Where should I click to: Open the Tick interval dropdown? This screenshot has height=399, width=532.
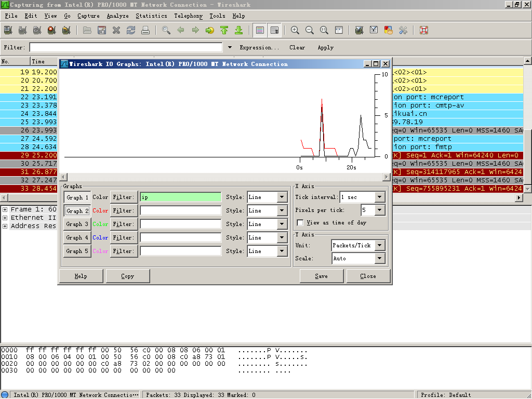coord(379,197)
